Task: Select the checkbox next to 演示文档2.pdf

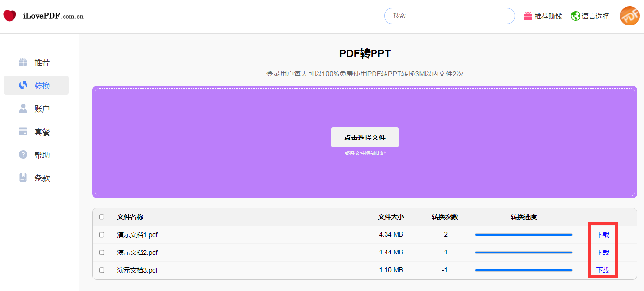Action: click(x=102, y=253)
